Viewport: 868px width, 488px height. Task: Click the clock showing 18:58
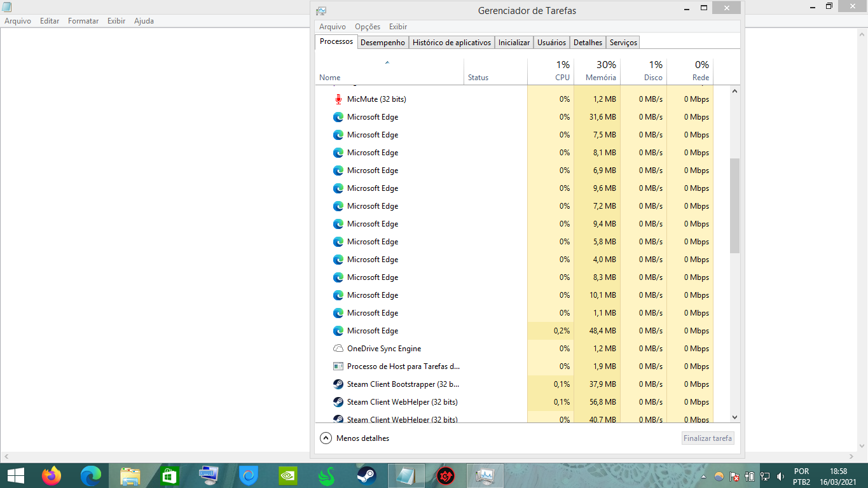tap(838, 471)
